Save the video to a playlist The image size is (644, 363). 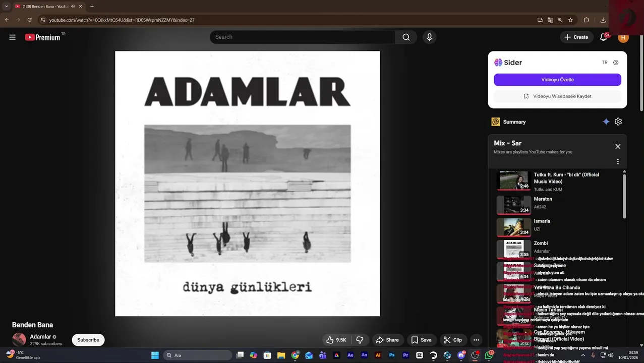[x=421, y=340]
